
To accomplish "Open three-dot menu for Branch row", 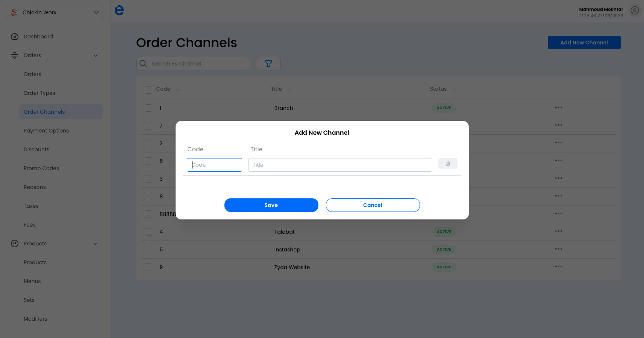I will (x=559, y=108).
